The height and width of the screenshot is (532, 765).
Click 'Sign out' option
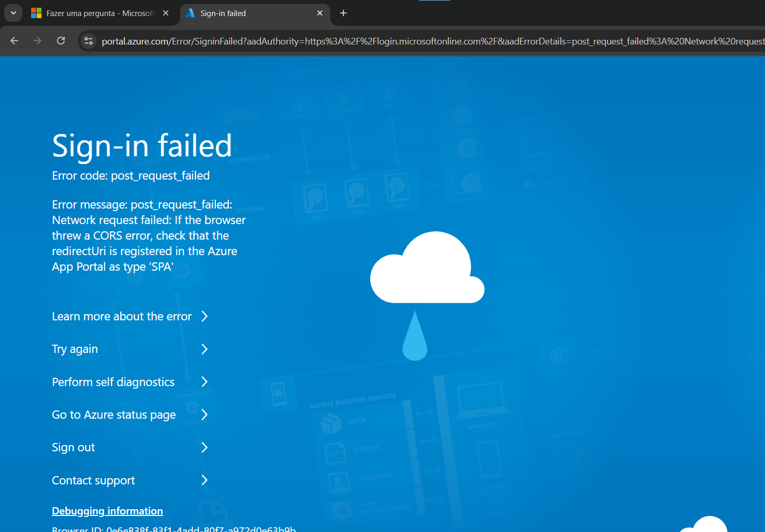(73, 447)
